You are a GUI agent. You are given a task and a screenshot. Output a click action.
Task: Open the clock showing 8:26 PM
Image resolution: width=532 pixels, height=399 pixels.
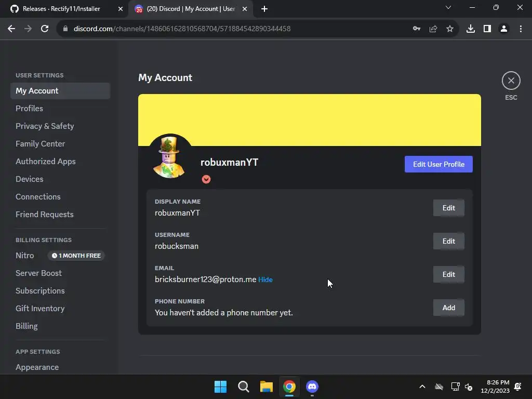coord(495,387)
